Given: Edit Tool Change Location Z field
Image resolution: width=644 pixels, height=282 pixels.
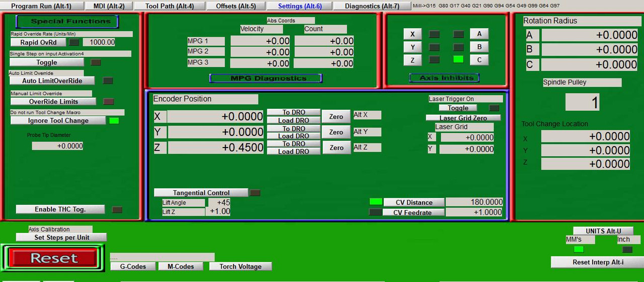Looking at the screenshot, I should [x=586, y=164].
